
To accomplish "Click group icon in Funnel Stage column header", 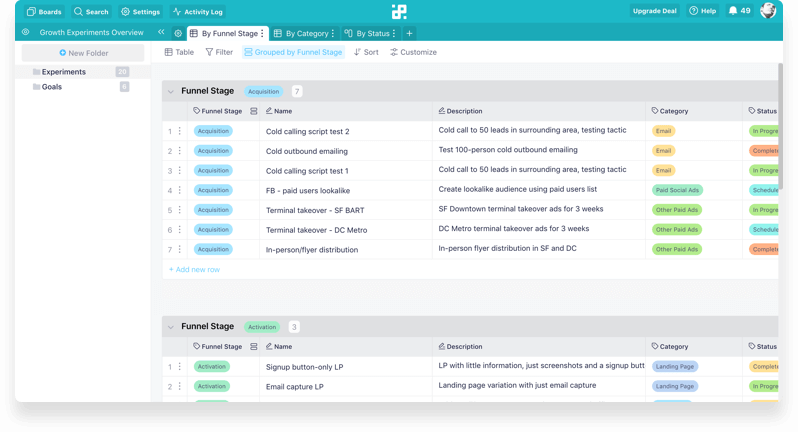I will click(x=253, y=111).
